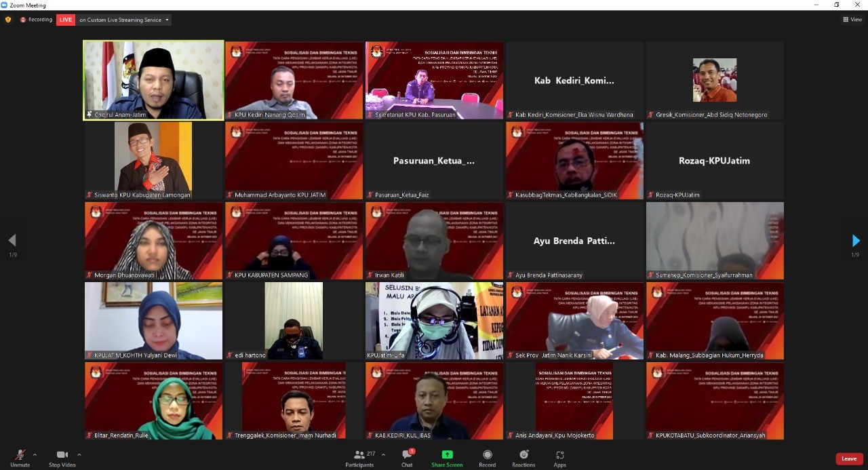Select the Choirul Anam-Jatim video tile
Screen dimensions: 868x470
(x=153, y=80)
